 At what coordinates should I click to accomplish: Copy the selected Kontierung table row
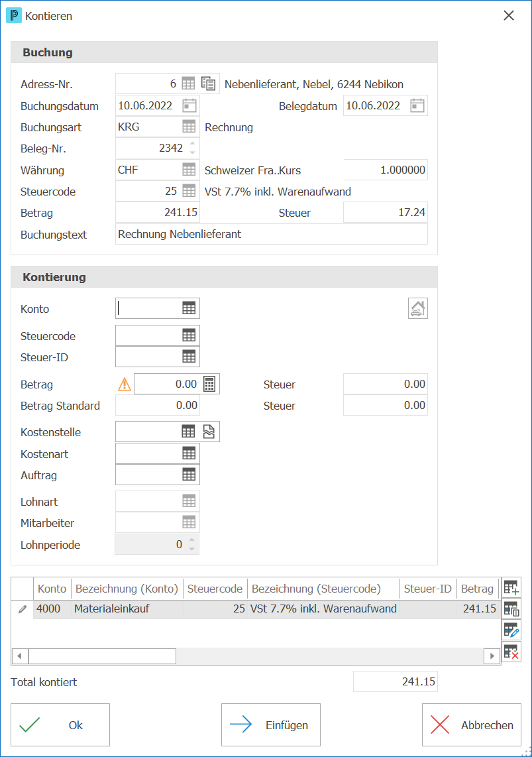(511, 609)
